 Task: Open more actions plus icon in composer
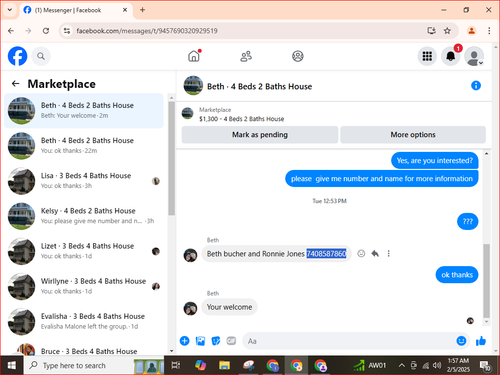(184, 341)
